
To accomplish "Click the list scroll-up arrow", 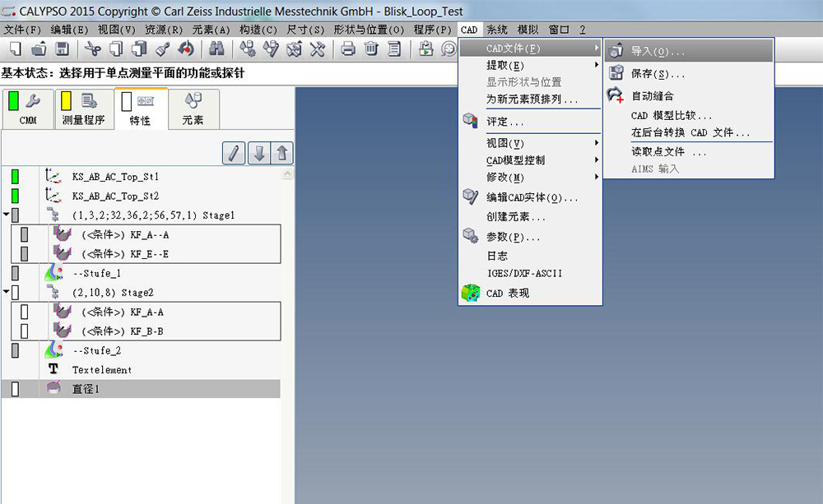I will point(287,173).
